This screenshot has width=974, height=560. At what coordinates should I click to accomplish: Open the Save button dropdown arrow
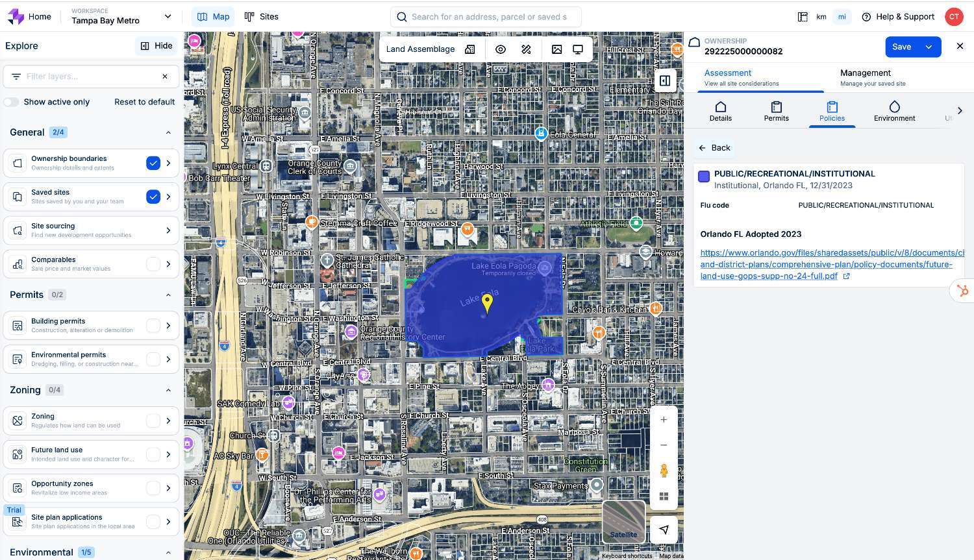coord(929,47)
